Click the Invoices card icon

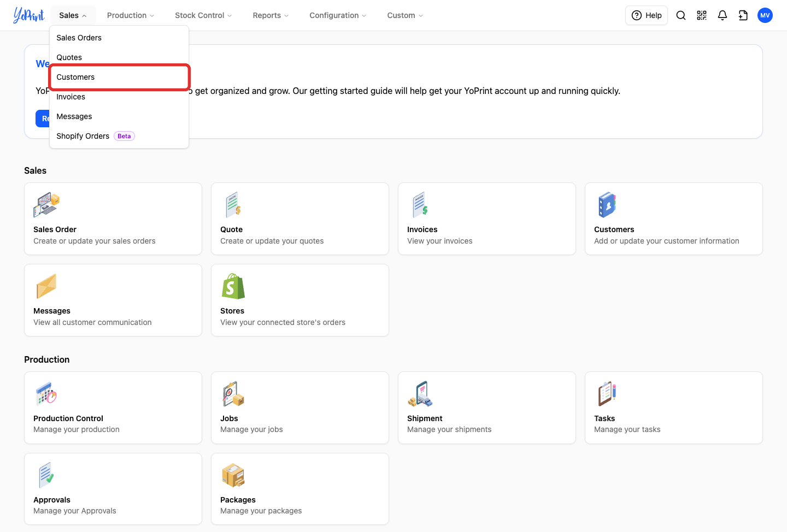[x=420, y=205]
